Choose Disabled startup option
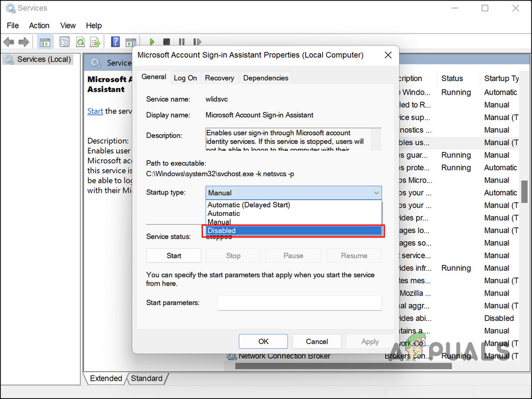 coord(293,231)
